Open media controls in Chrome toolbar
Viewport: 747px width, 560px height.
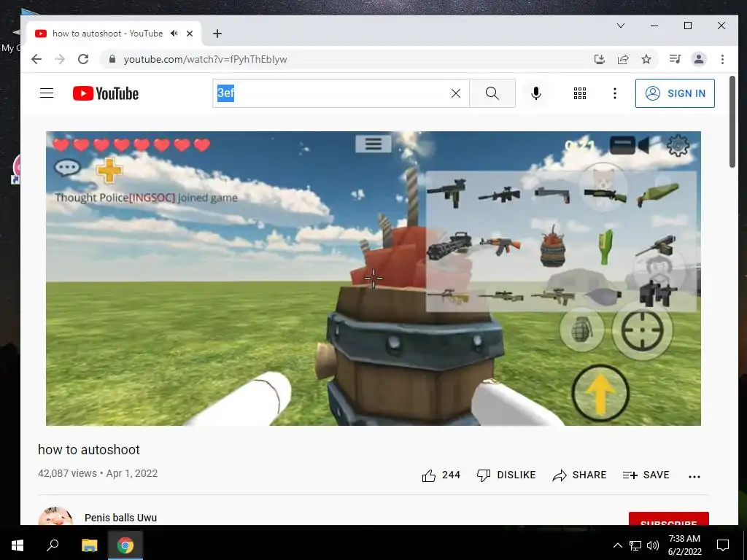point(675,59)
